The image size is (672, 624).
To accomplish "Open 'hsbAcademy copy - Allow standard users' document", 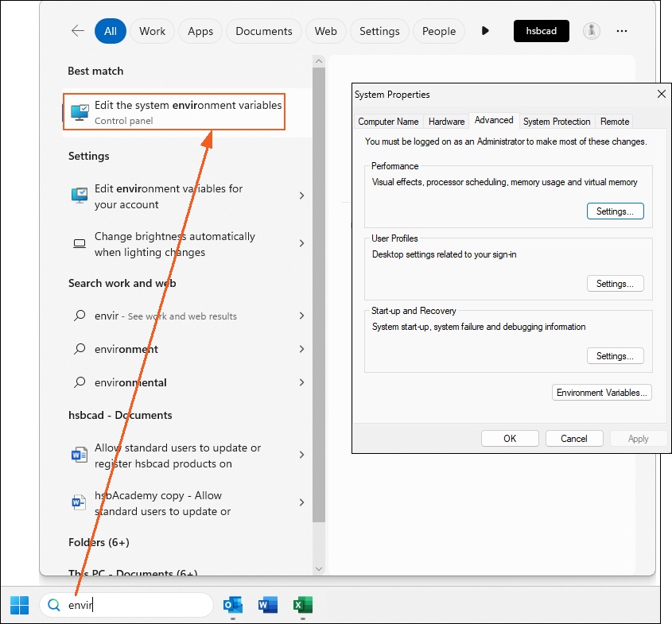I will (x=188, y=502).
